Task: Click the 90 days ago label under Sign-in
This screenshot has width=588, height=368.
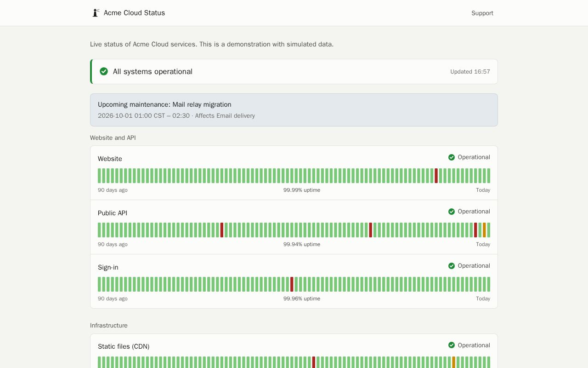Action: point(113,299)
